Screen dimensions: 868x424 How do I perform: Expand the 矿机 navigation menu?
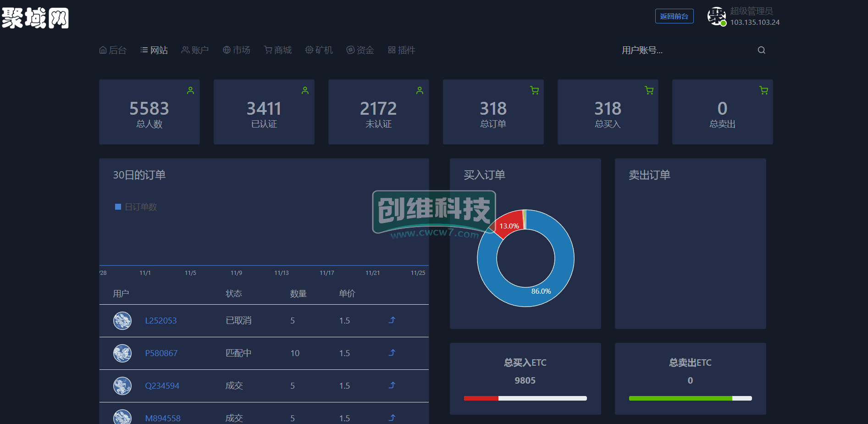[x=319, y=50]
